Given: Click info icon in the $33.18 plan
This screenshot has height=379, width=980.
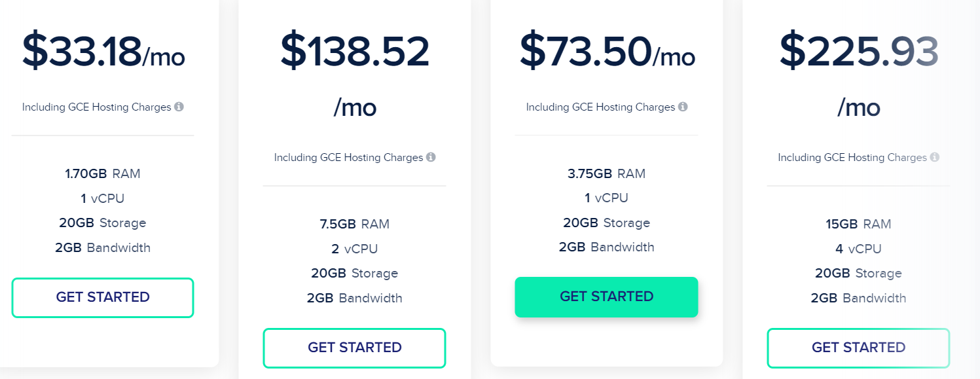Looking at the screenshot, I should click(x=179, y=107).
